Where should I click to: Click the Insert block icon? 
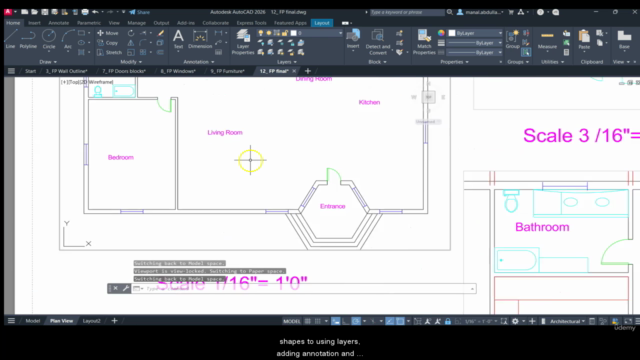coord(353,39)
